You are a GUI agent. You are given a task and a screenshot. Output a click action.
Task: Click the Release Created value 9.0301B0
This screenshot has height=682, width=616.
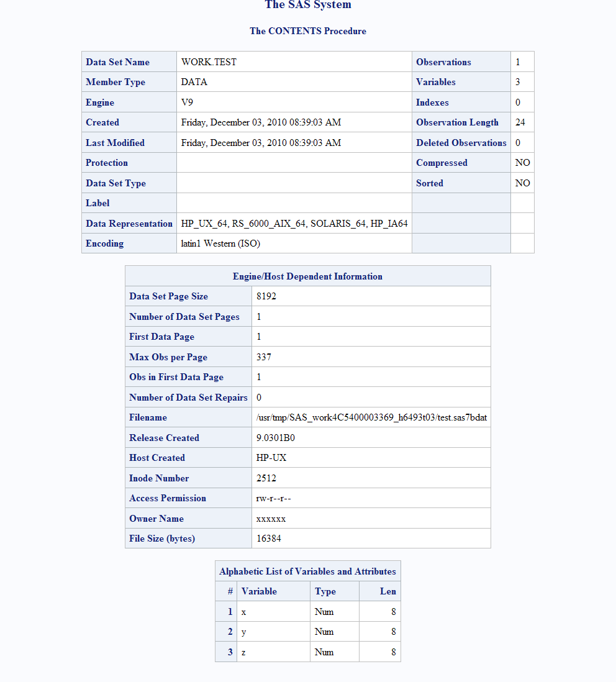click(276, 438)
